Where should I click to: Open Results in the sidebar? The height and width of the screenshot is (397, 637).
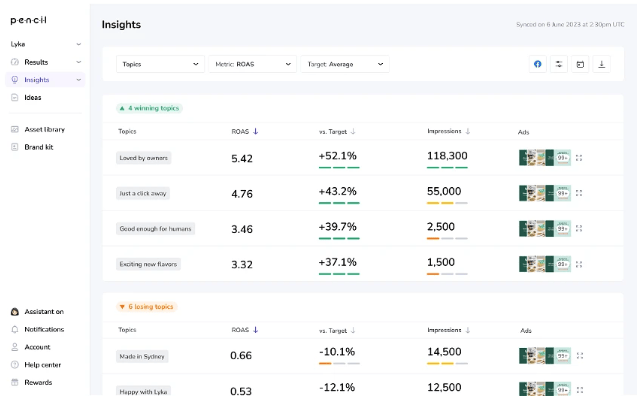point(36,62)
